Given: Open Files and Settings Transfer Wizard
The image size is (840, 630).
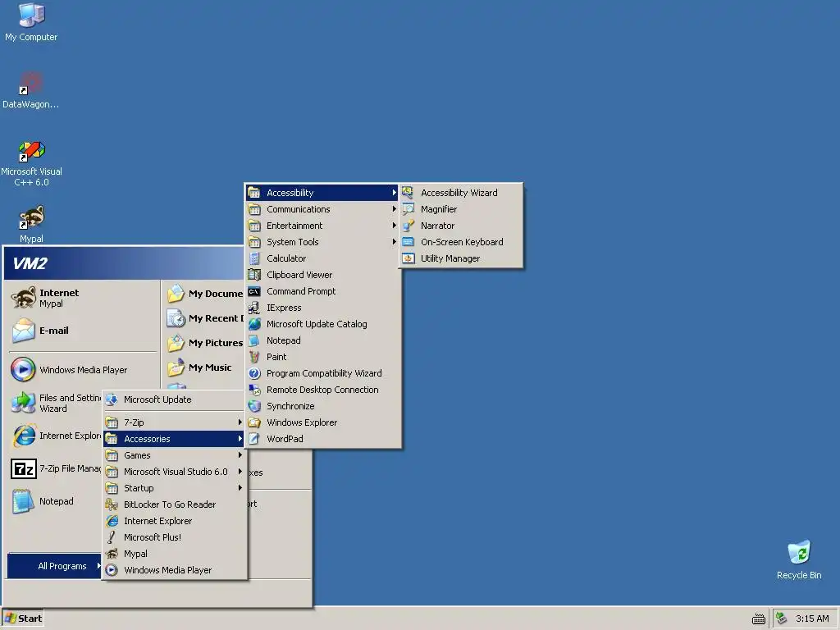Looking at the screenshot, I should pyautogui.click(x=56, y=403).
